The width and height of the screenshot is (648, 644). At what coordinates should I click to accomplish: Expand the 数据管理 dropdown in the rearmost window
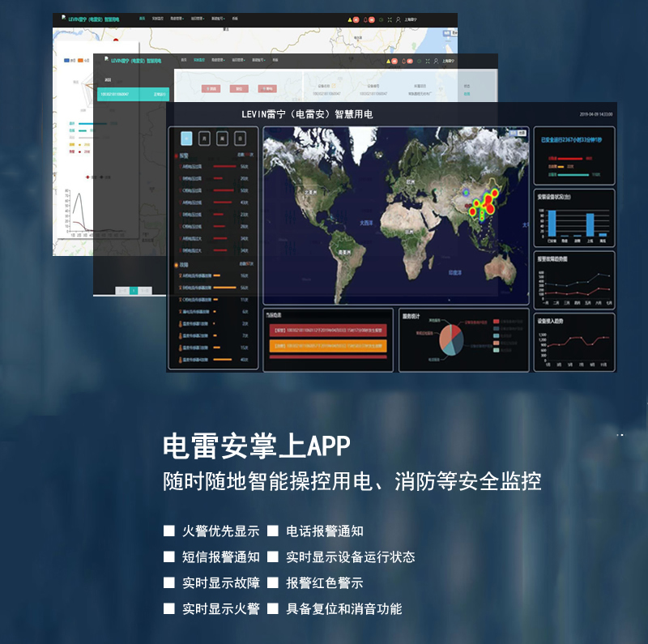point(177,19)
